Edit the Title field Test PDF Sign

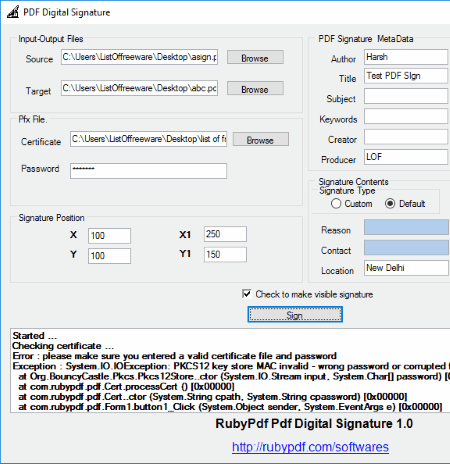pos(406,76)
